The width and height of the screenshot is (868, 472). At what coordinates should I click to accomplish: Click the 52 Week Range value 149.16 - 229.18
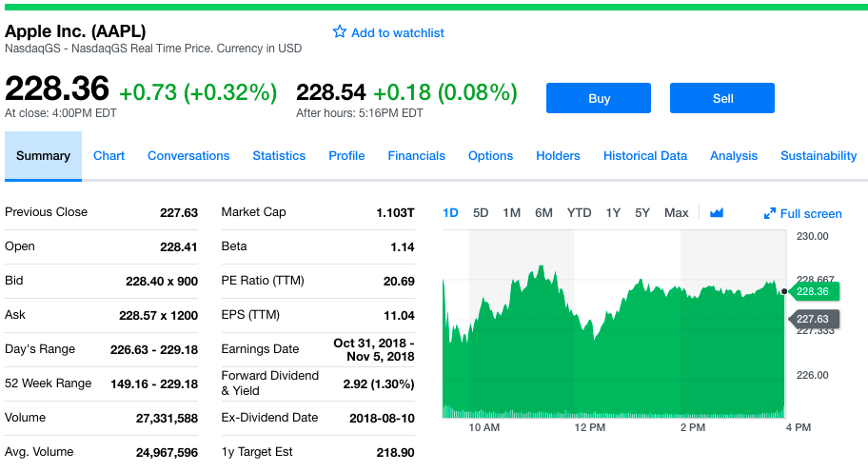(154, 384)
